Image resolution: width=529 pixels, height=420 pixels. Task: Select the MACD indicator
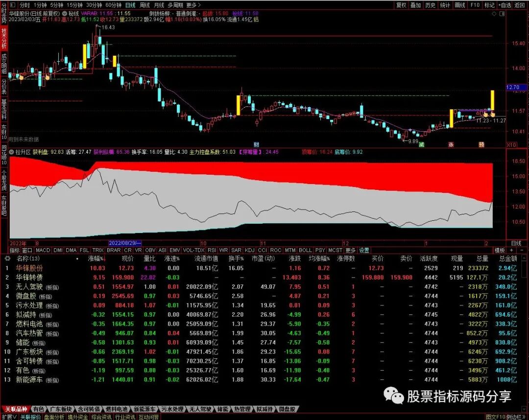coord(43,251)
